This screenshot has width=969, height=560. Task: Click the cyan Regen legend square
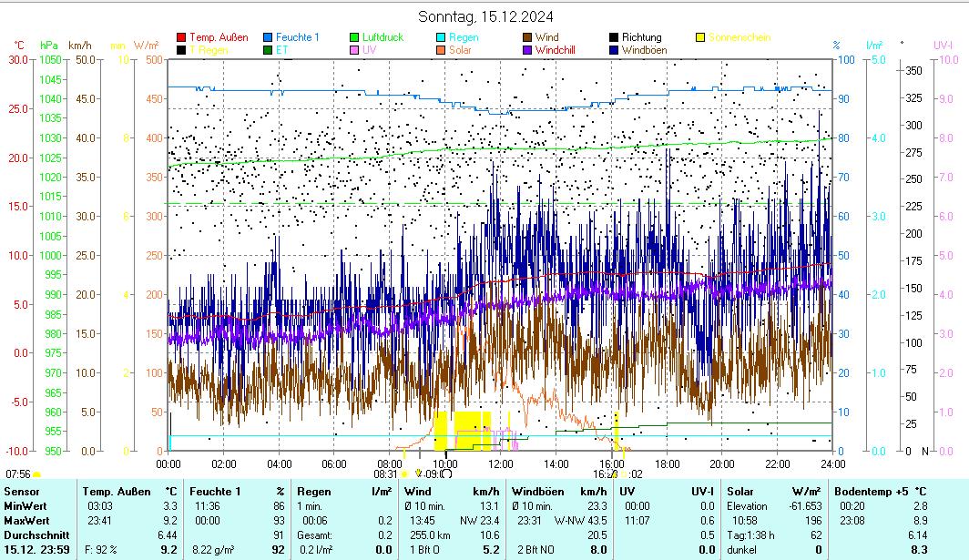tap(441, 37)
